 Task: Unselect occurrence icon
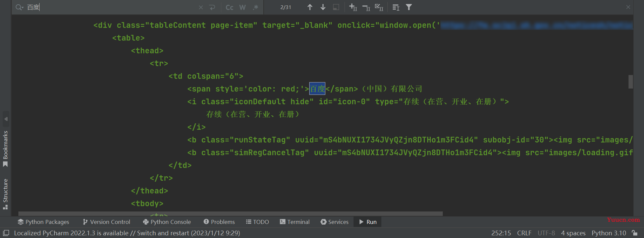[x=366, y=7]
